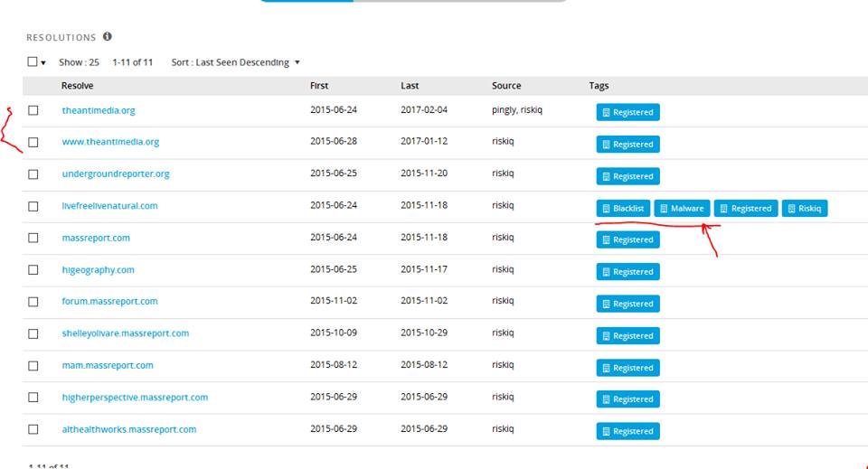Click the Malware tag badge
The height and width of the screenshot is (469, 868).
(682, 209)
